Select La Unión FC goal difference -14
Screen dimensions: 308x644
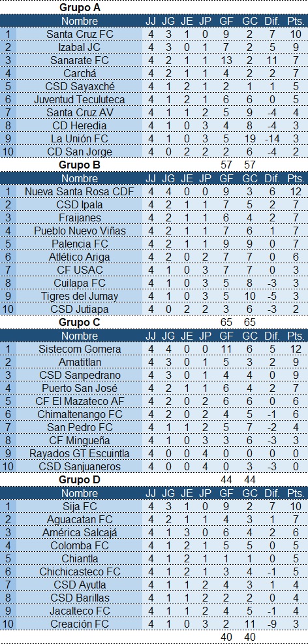click(272, 139)
